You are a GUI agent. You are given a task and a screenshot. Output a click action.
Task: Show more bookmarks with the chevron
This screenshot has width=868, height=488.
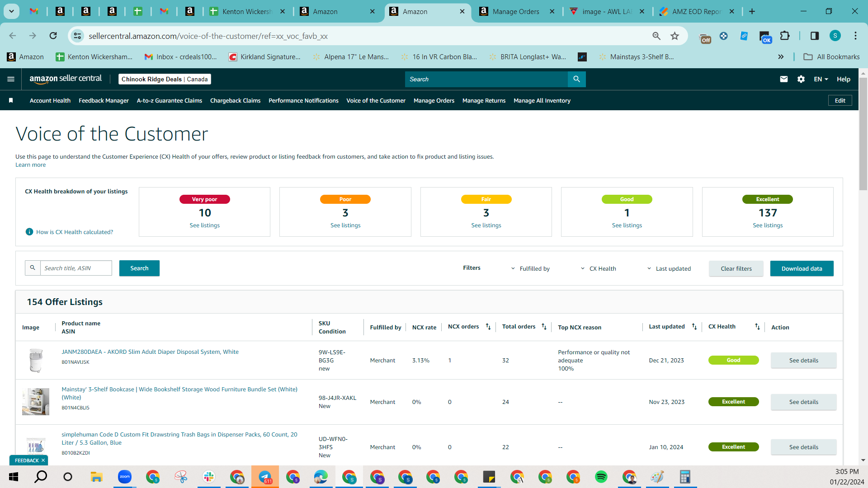781,56
